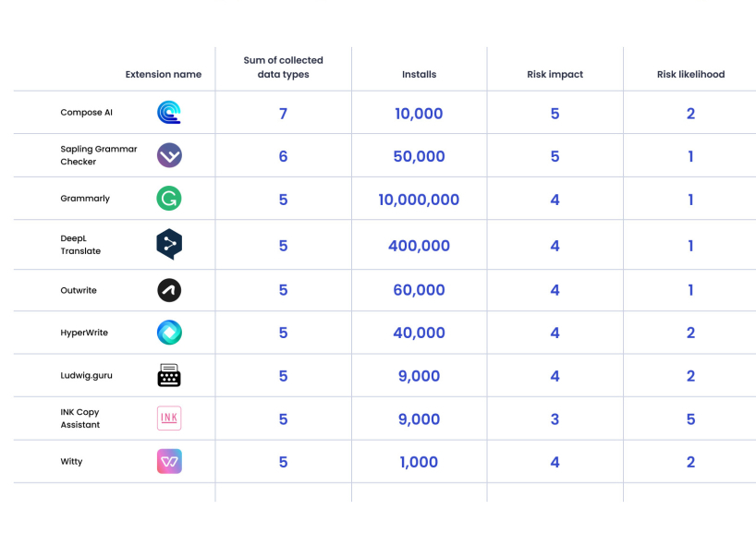Click the Risk impact column header
The image size is (756, 546).
pos(555,75)
